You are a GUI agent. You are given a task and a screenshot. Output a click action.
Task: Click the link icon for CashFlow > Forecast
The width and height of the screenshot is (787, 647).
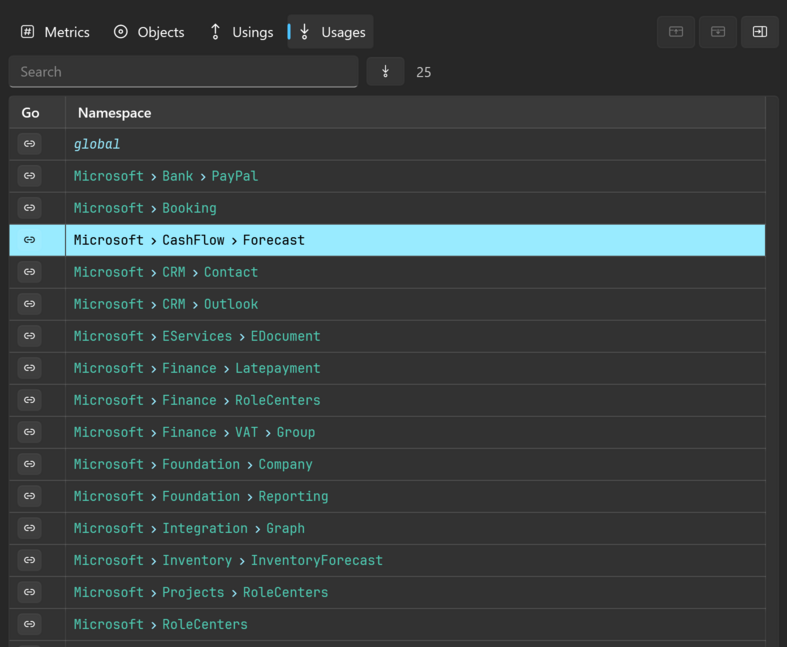pos(30,240)
